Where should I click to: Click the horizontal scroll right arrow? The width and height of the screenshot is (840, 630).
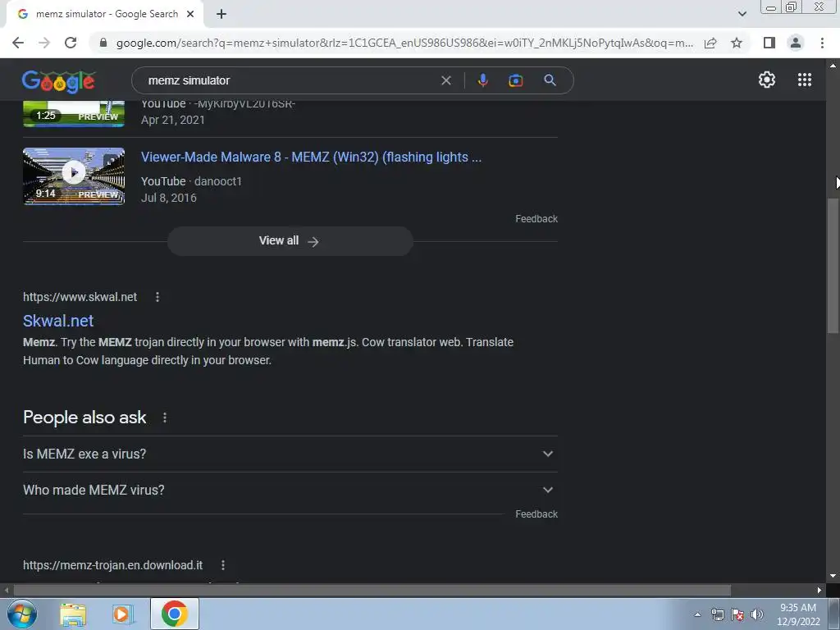click(819, 590)
